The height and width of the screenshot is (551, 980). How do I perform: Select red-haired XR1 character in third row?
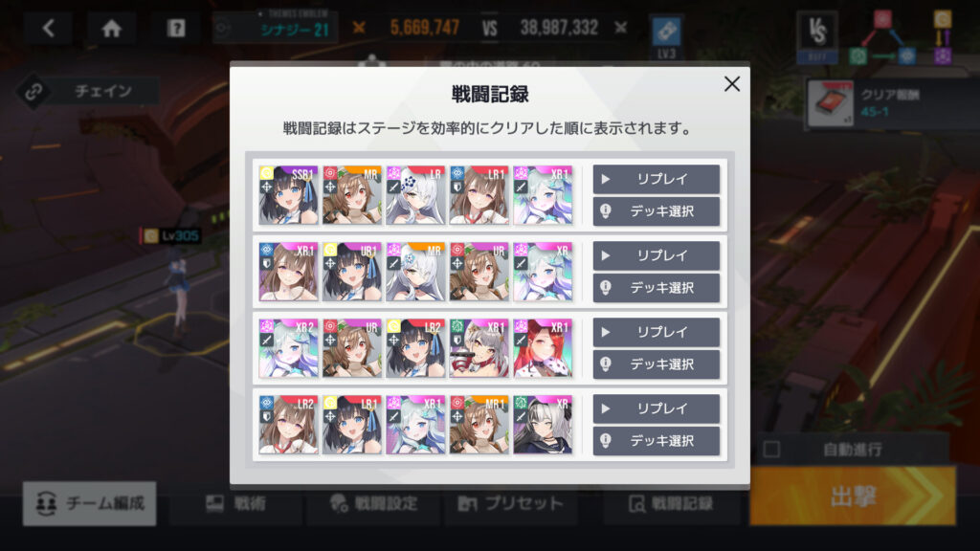(x=543, y=348)
